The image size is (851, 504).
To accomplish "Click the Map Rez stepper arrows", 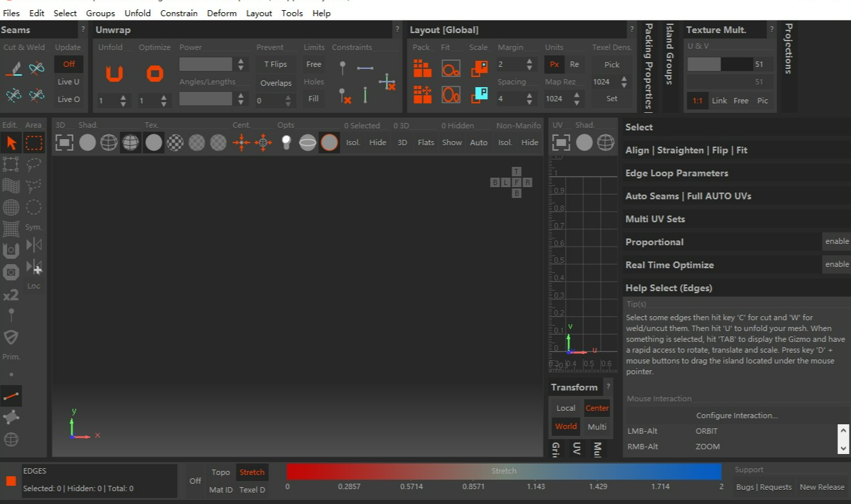I will [x=577, y=99].
